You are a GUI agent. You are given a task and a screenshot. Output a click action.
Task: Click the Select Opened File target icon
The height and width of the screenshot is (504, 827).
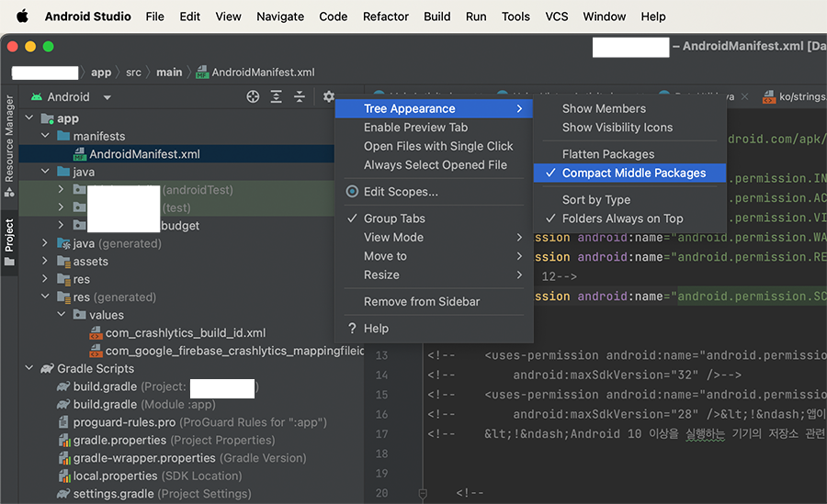pos(254,96)
